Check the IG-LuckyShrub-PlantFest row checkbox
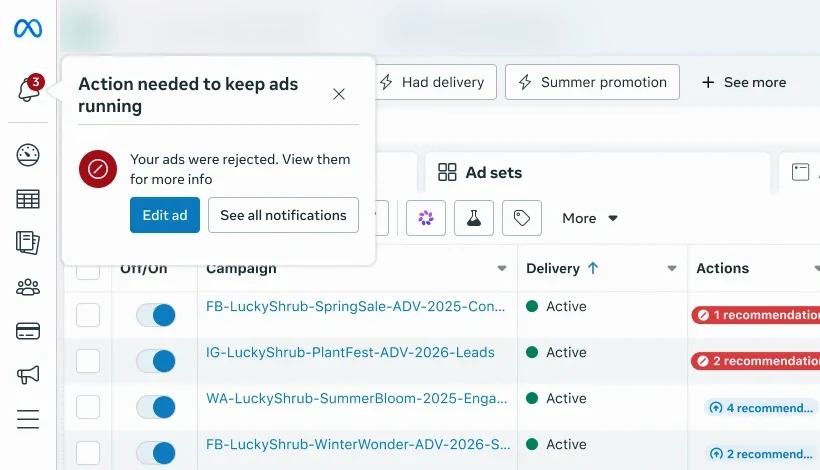This screenshot has width=820, height=470. coord(88,361)
